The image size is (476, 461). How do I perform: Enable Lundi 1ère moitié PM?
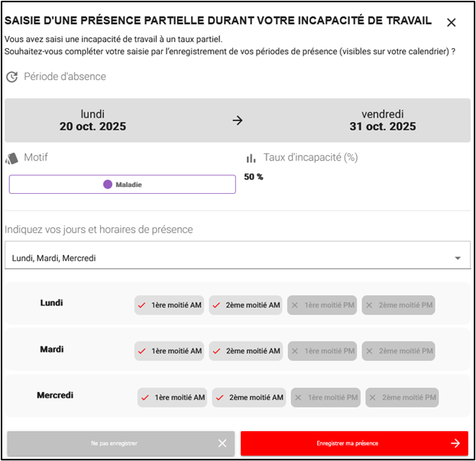point(322,305)
